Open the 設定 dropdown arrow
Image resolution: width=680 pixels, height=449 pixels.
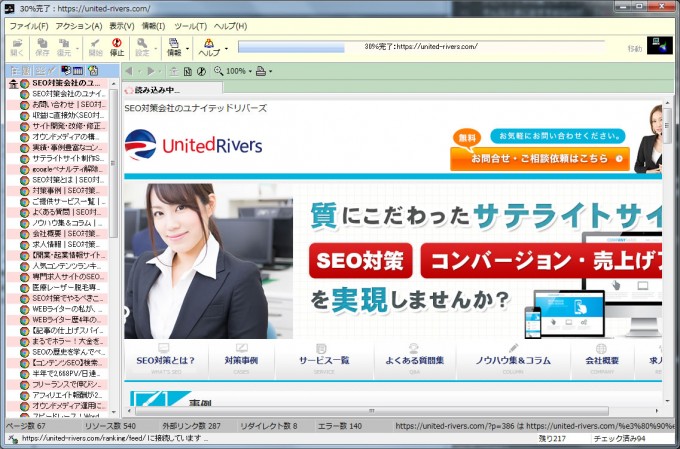coord(155,48)
